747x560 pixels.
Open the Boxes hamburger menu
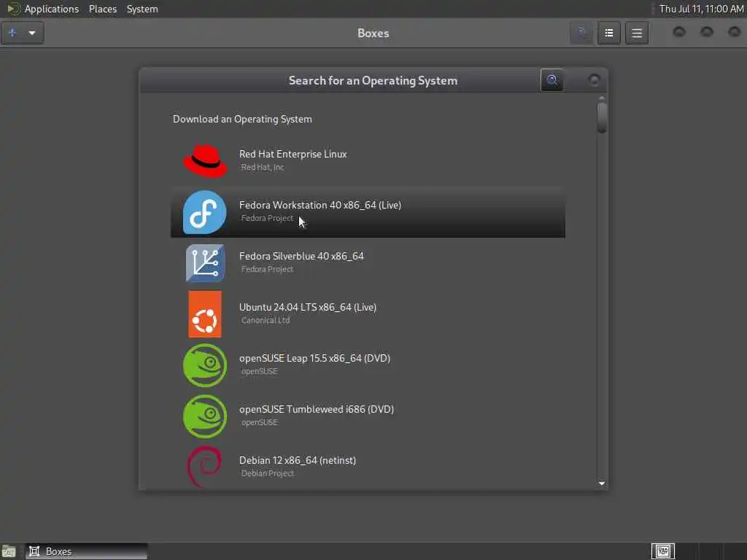pos(636,33)
